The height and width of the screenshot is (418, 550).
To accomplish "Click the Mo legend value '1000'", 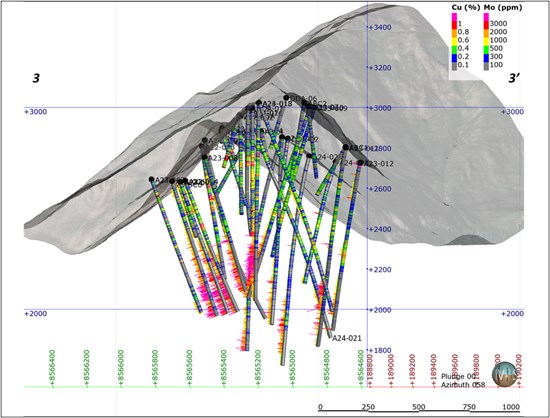I will tap(498, 40).
